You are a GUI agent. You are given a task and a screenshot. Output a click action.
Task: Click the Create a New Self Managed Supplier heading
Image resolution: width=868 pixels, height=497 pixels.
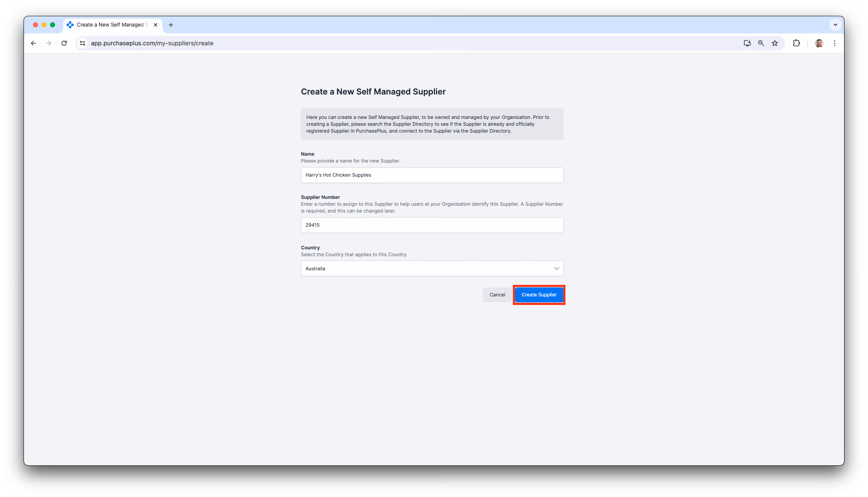click(x=373, y=92)
